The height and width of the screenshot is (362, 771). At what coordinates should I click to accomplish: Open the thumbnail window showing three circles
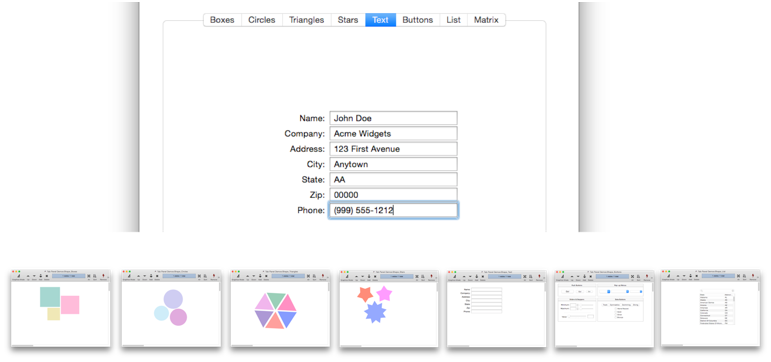pos(171,308)
